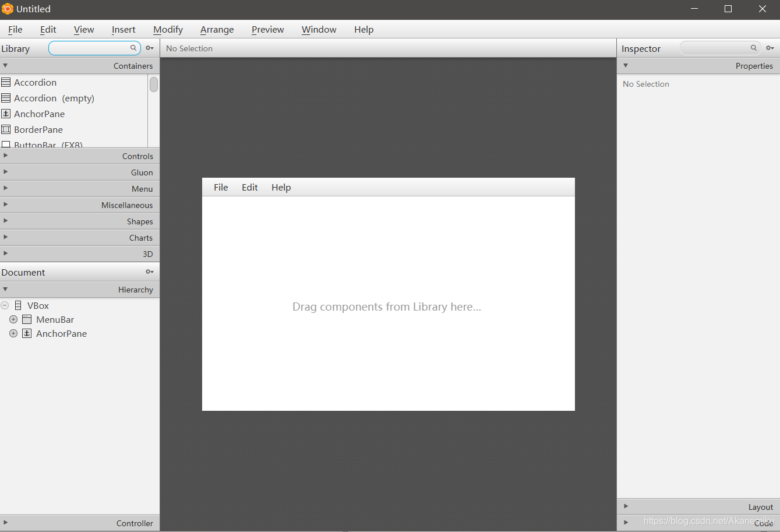Expand the 3D library section
Viewport: 780px width, 532px height.
pos(5,253)
